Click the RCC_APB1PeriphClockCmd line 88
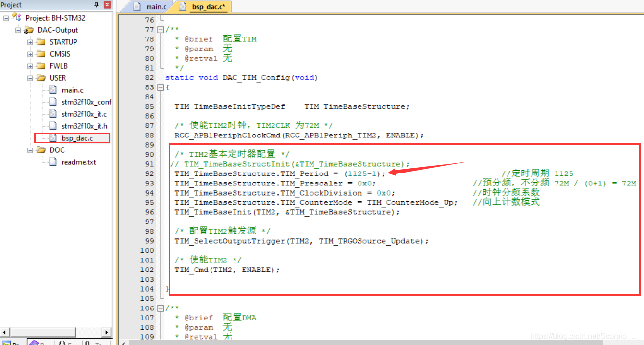The width and height of the screenshot is (644, 345). pyautogui.click(x=299, y=135)
